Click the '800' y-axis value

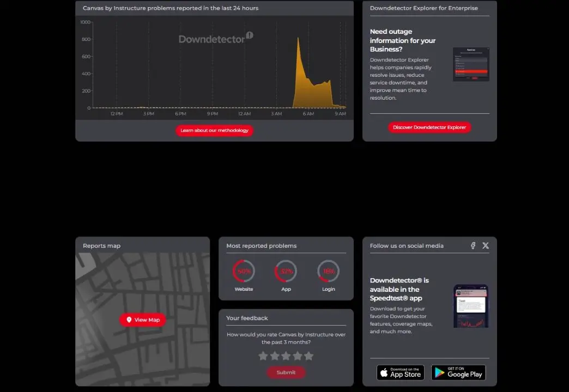(x=86, y=39)
